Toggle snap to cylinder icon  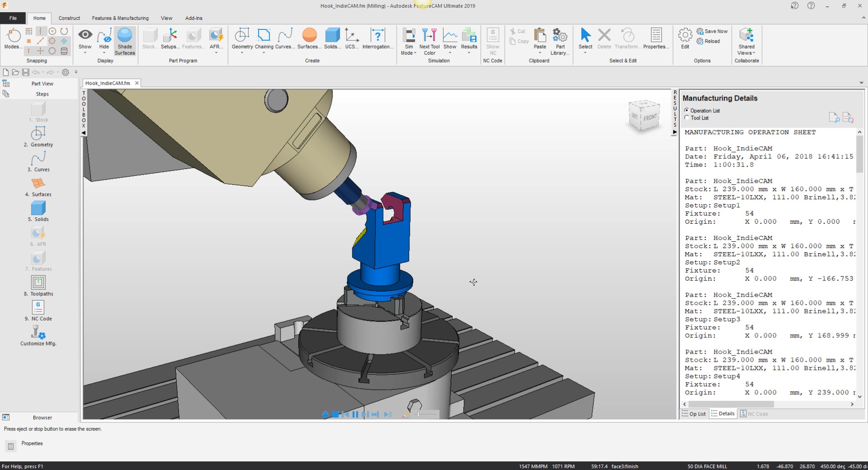[64, 51]
